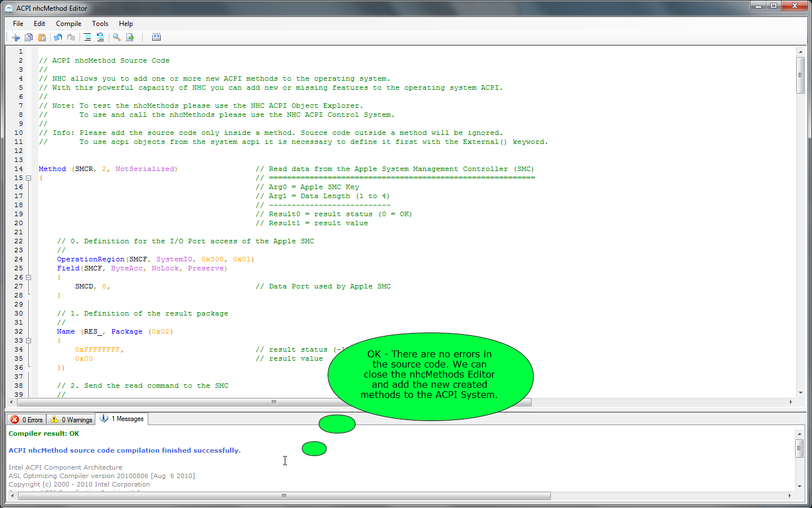This screenshot has height=508, width=812.
Task: Toggle the 1 Messages filter button
Action: [122, 419]
